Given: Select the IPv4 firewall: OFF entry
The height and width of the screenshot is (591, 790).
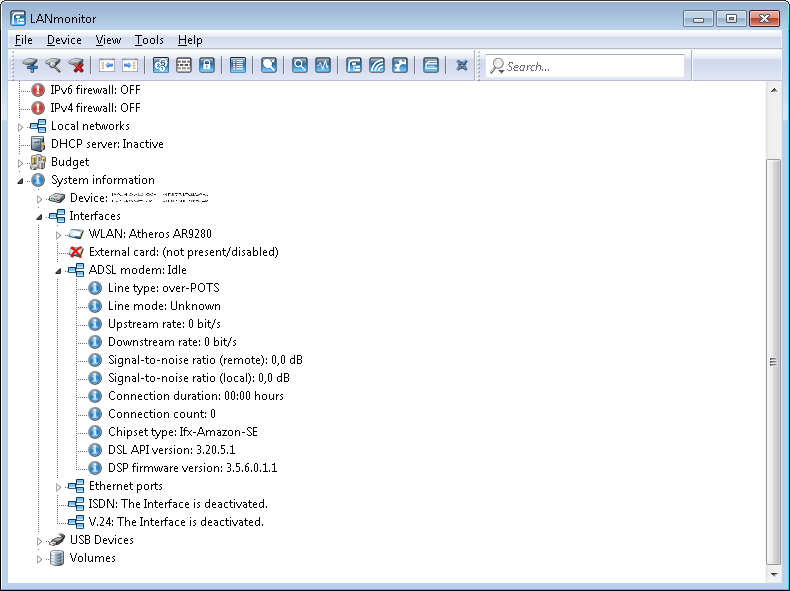Looking at the screenshot, I should [95, 108].
